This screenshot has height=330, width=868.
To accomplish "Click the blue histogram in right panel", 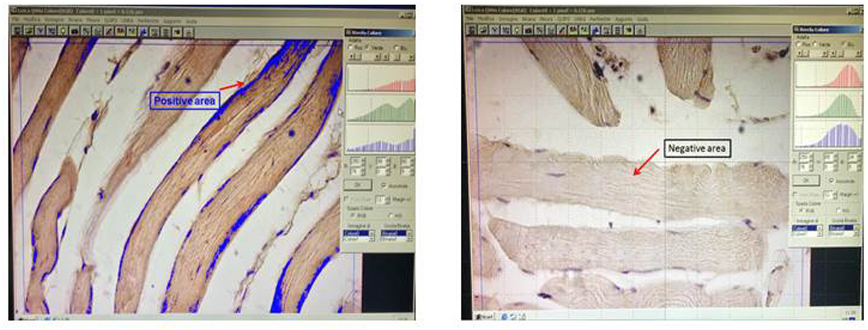I will [x=829, y=134].
